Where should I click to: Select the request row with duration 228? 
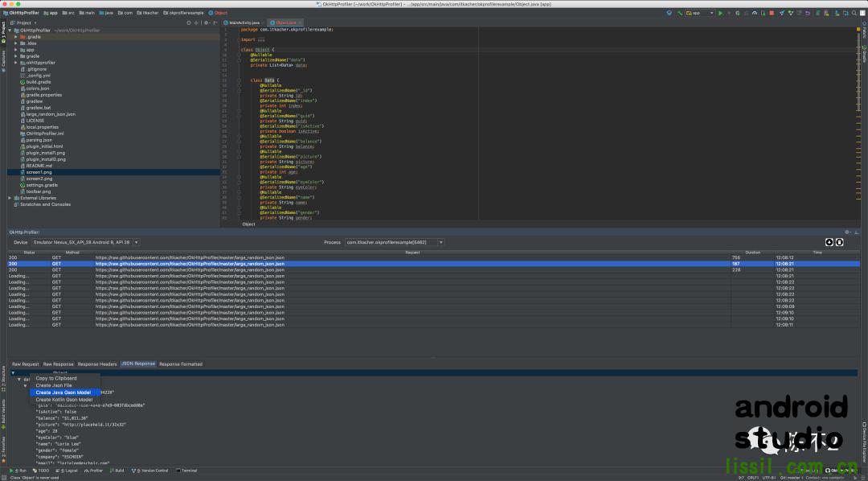point(433,270)
